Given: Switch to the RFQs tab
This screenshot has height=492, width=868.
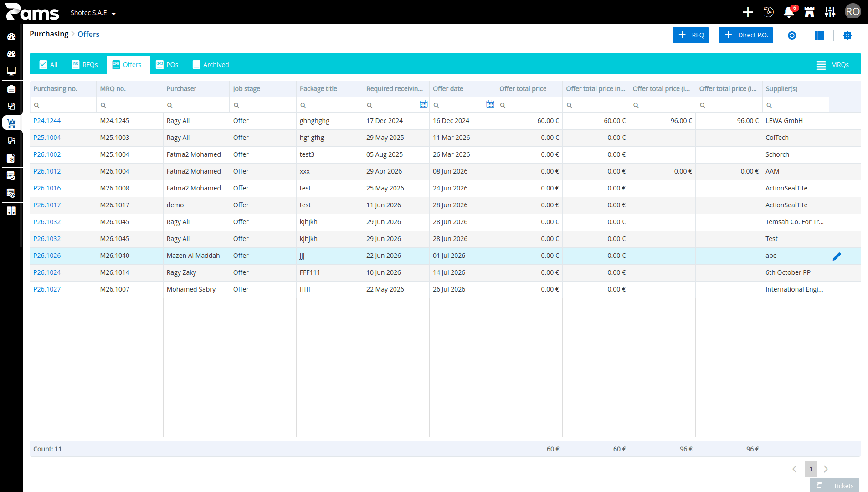Looking at the screenshot, I should [85, 65].
